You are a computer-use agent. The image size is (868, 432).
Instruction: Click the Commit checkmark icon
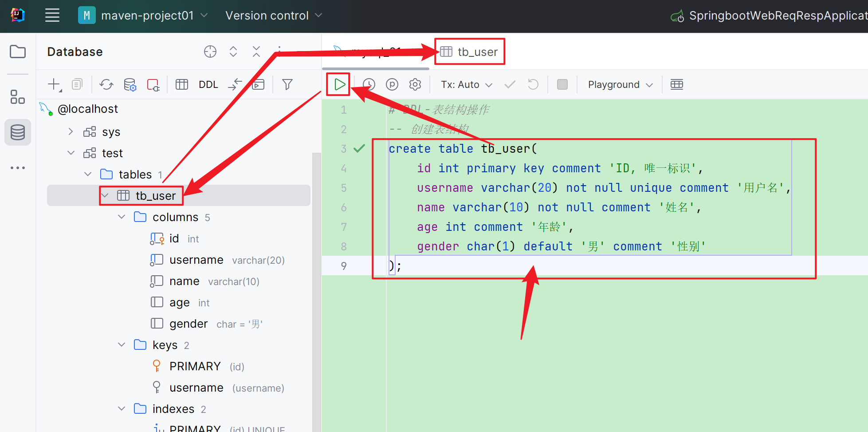[510, 84]
